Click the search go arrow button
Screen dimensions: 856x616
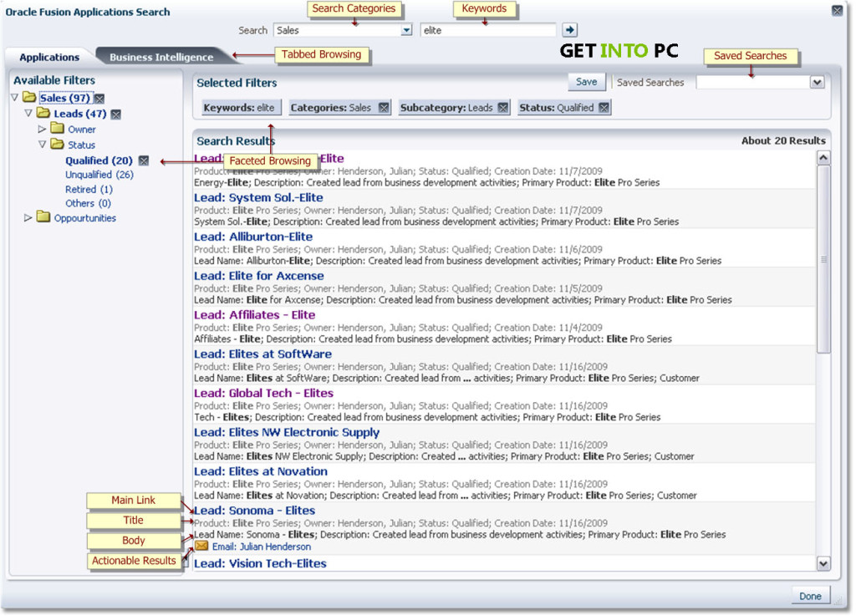tap(569, 30)
